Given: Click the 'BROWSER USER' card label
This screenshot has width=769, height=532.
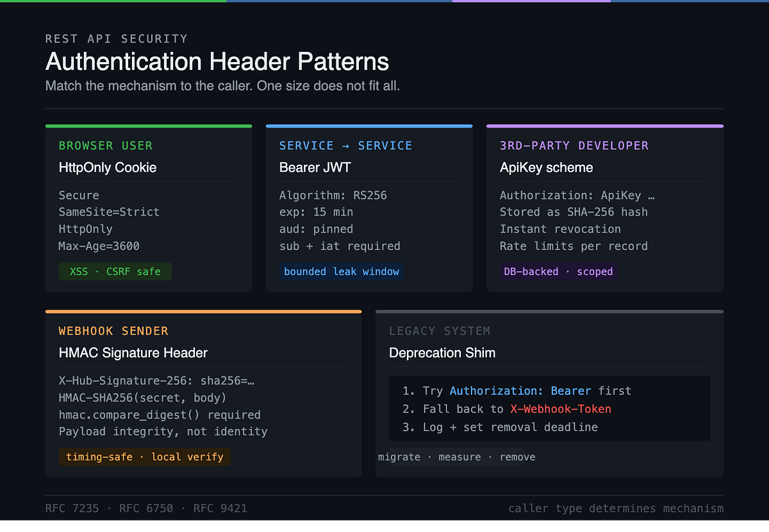Looking at the screenshot, I should [106, 145].
